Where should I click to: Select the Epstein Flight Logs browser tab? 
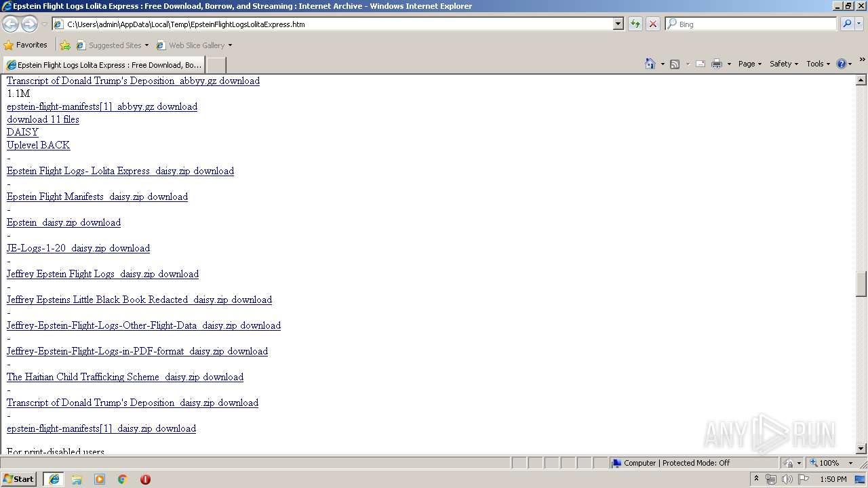(104, 65)
